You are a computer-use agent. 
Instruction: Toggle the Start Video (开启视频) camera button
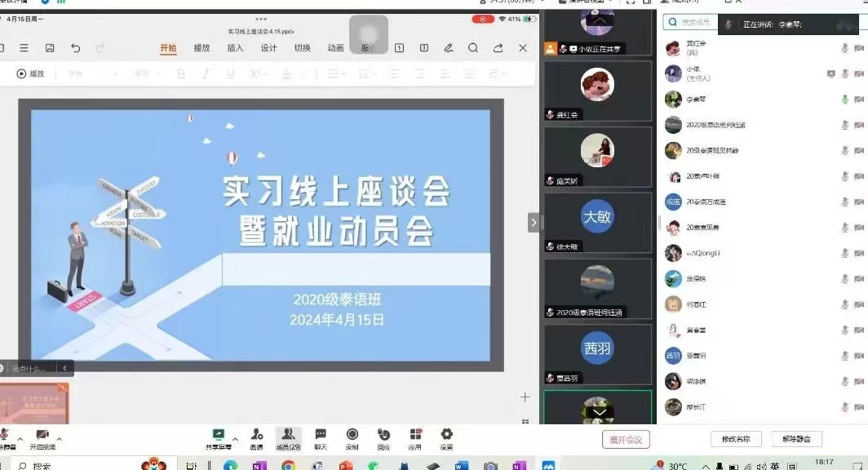(x=42, y=435)
